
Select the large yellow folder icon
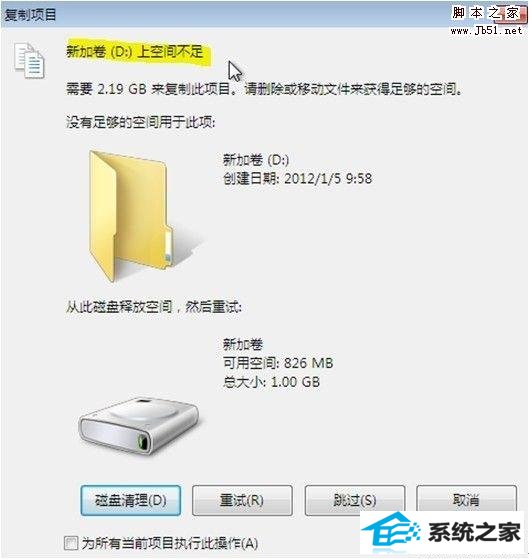[x=131, y=216]
